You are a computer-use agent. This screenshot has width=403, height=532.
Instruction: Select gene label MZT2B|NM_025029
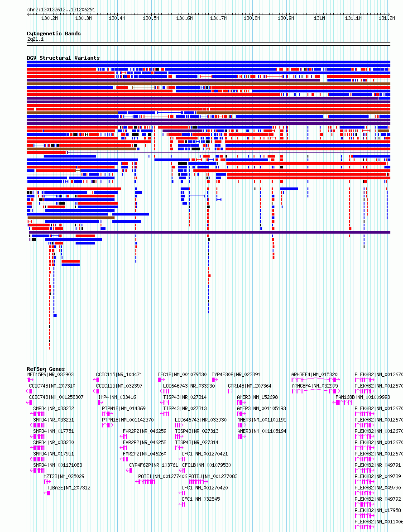64,476
